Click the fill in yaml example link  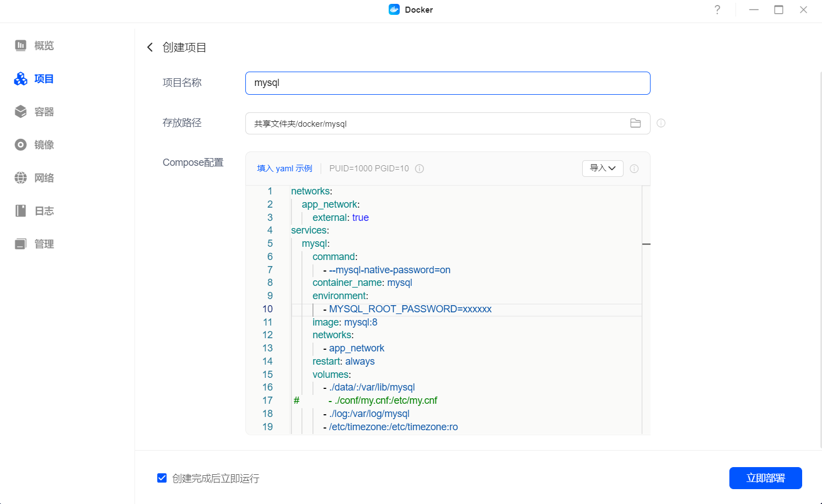tap(284, 169)
